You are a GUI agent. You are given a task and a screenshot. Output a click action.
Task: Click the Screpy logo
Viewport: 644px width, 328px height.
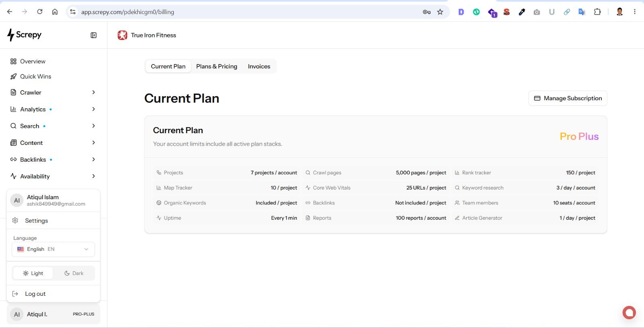tap(25, 35)
